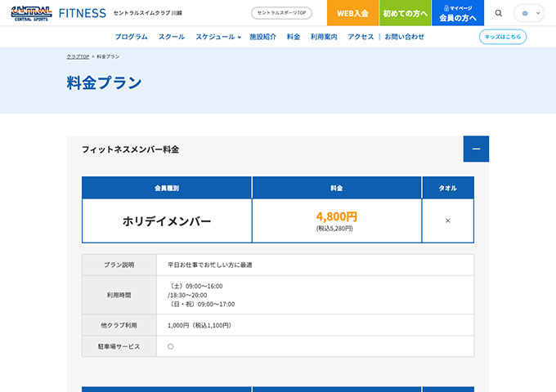
Task: Go to 施設紹介 page
Action: pyautogui.click(x=262, y=37)
